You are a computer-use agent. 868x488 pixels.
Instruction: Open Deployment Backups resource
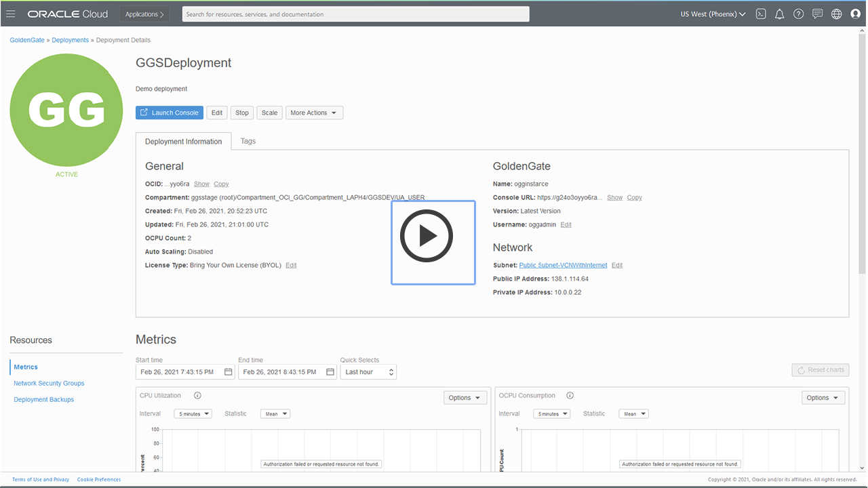pos(44,400)
